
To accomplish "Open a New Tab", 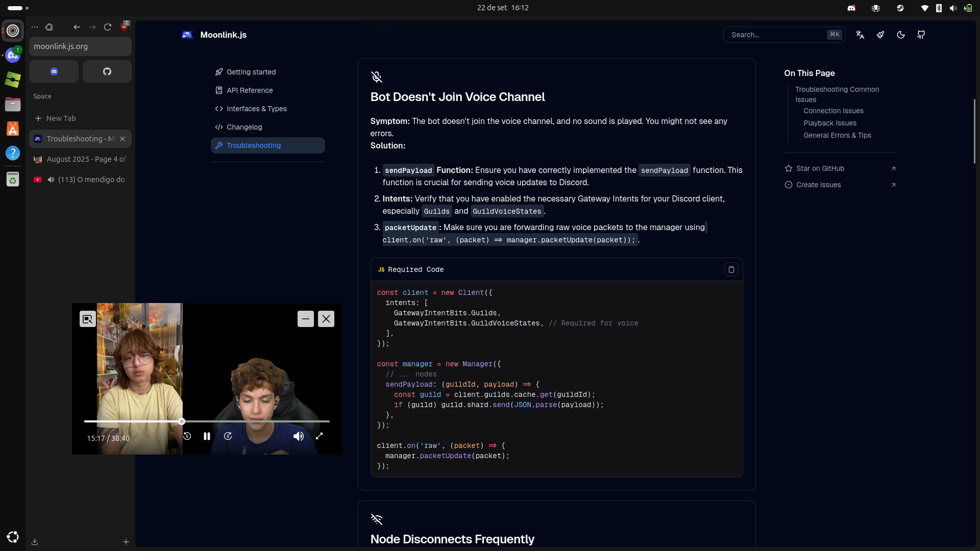I will pos(61,118).
